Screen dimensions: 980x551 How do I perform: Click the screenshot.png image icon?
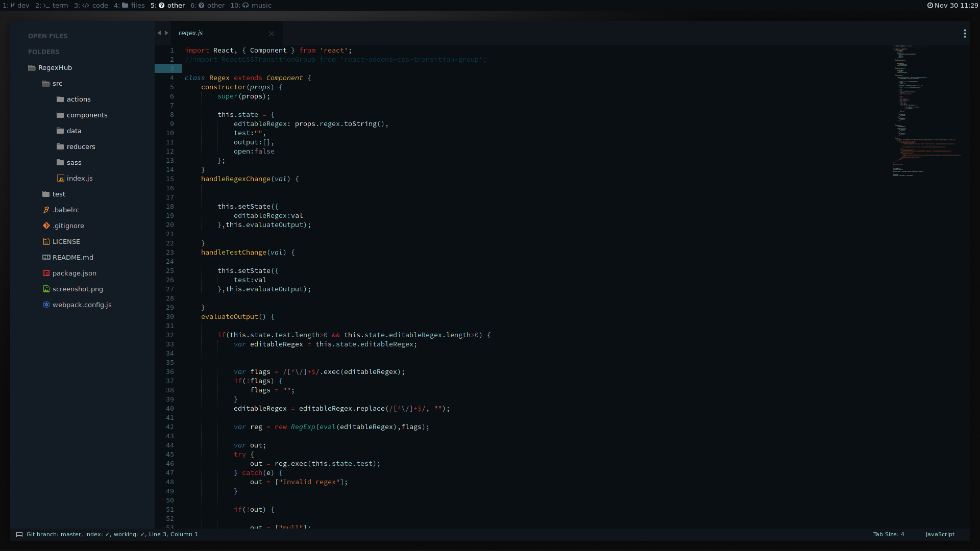click(x=46, y=289)
